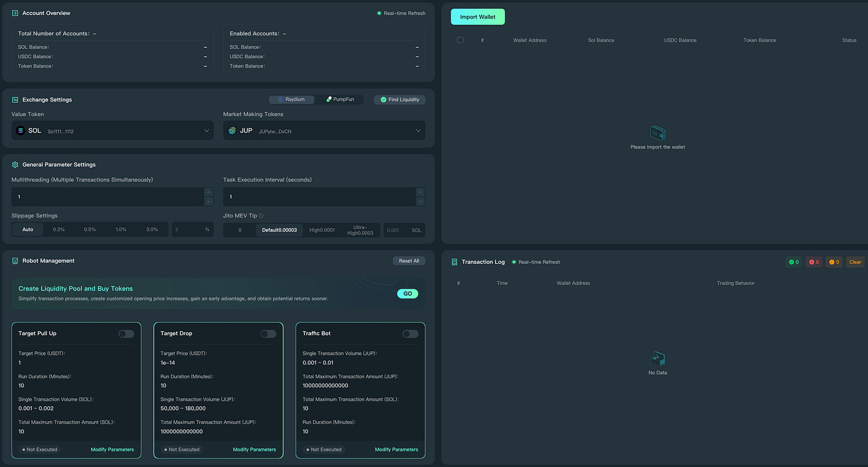Select Jito tip 0 option
This screenshot has height=467, width=868.
pyautogui.click(x=240, y=230)
